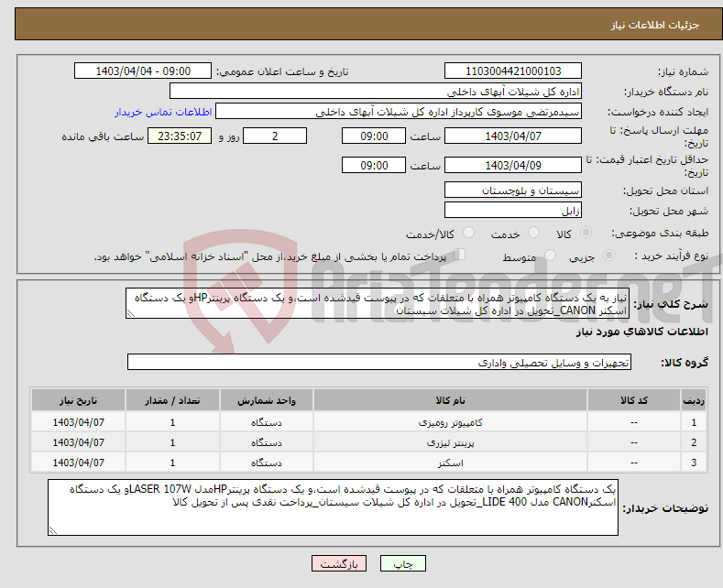Click the کد کالا column header

(x=634, y=400)
